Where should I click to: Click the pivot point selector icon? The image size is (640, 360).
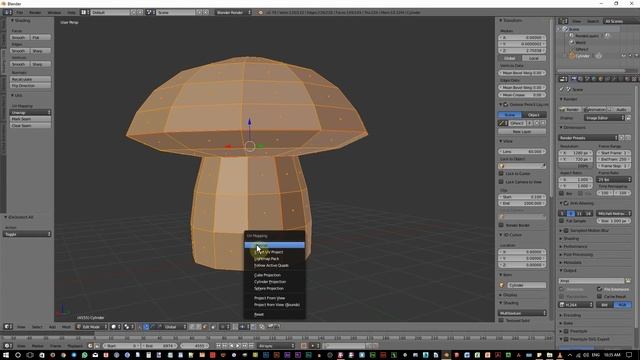pyautogui.click(x=128, y=327)
